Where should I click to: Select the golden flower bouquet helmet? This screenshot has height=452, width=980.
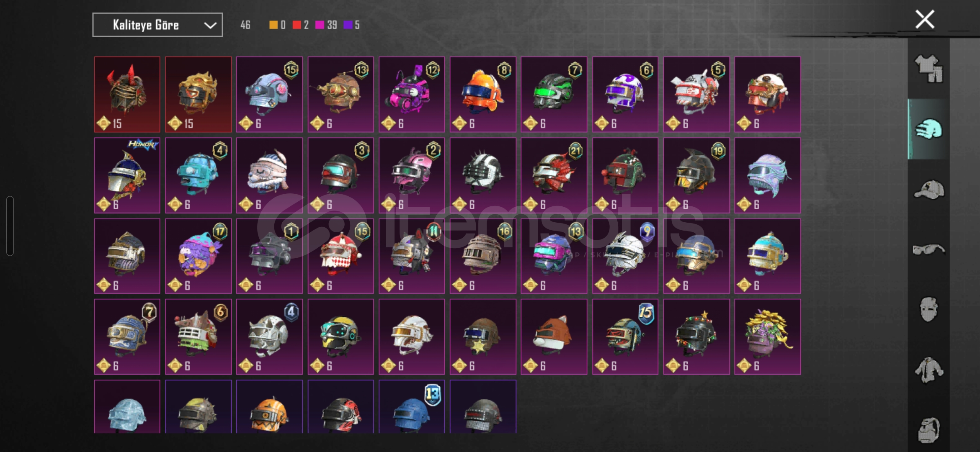[x=768, y=336]
